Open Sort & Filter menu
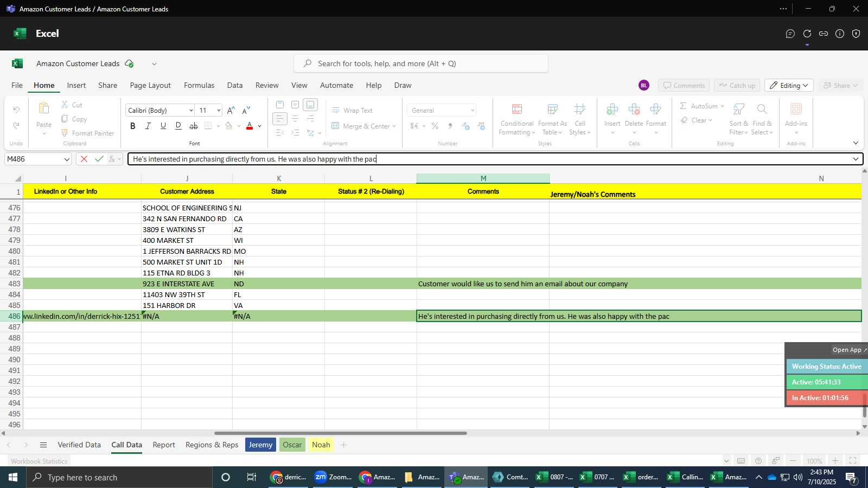This screenshot has width=868, height=488. pyautogui.click(x=738, y=119)
